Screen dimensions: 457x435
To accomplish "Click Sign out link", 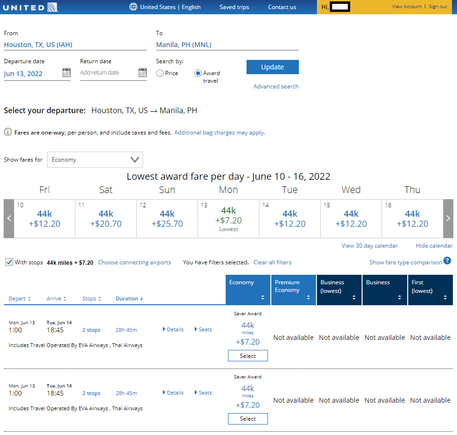I will [438, 6].
